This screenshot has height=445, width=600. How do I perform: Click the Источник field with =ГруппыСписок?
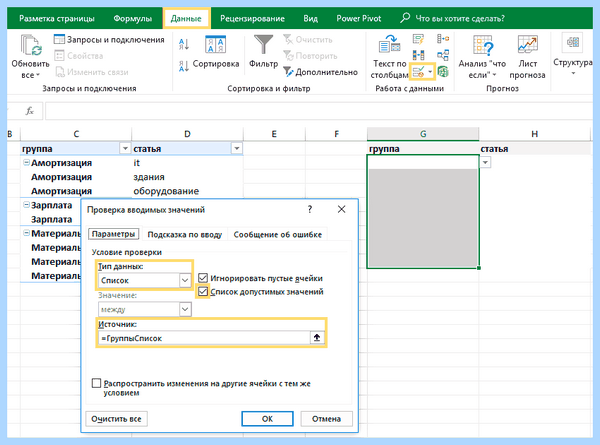pos(204,338)
